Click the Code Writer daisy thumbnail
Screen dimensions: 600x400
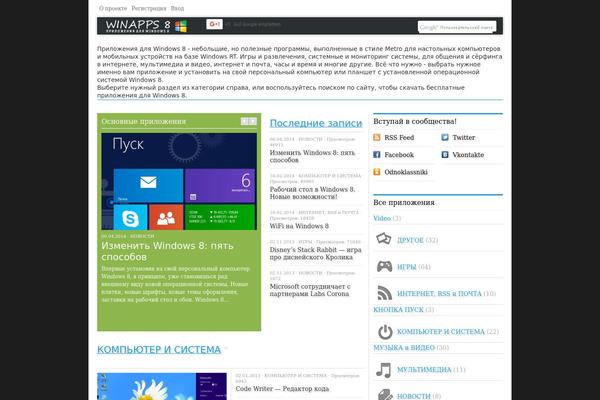[162, 387]
